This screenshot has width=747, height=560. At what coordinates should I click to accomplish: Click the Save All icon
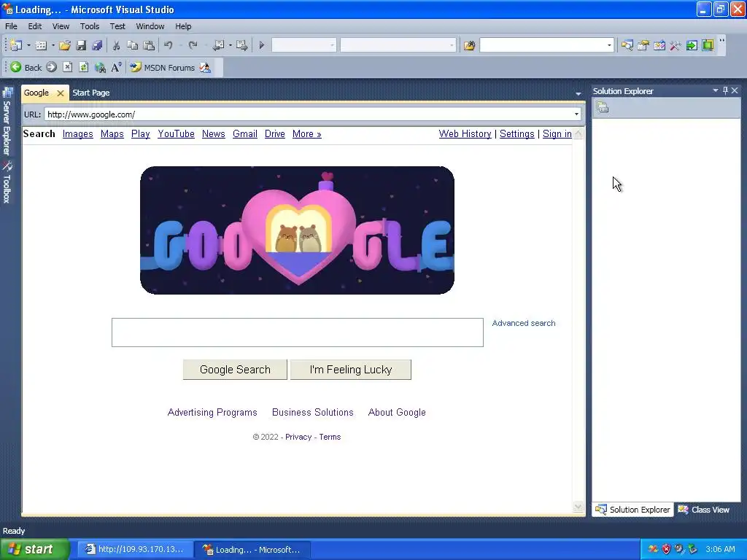(x=97, y=45)
